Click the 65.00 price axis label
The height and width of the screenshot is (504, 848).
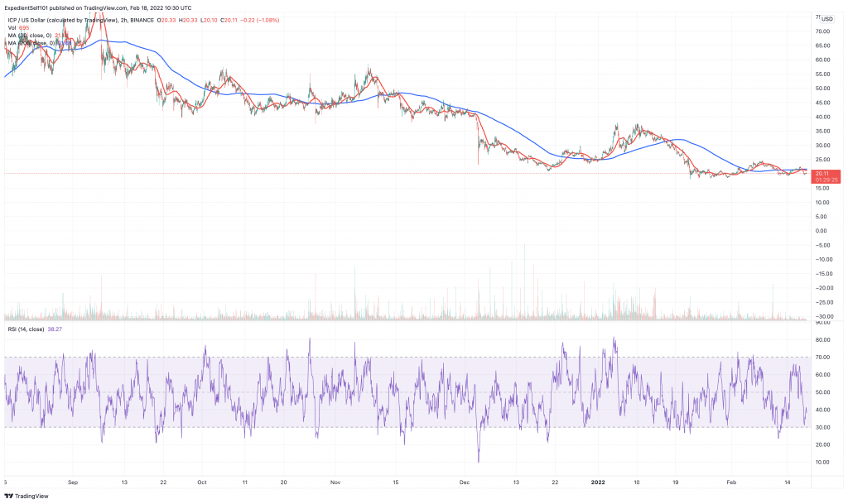[822, 46]
